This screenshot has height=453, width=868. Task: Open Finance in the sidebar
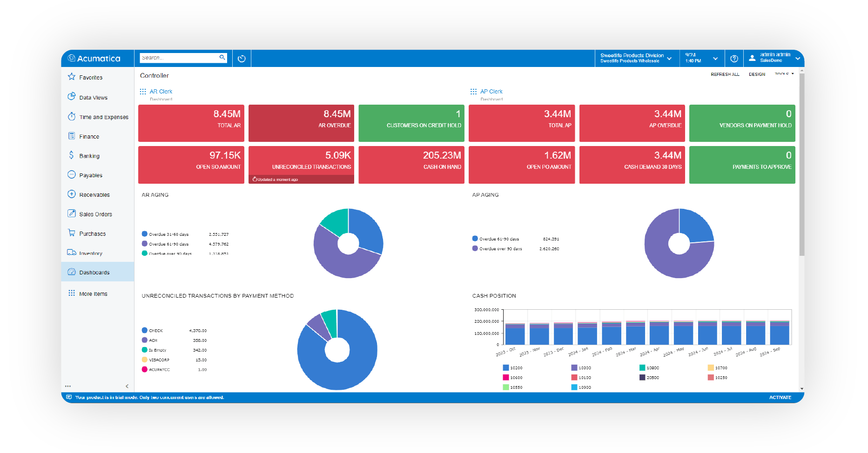pyautogui.click(x=98, y=136)
